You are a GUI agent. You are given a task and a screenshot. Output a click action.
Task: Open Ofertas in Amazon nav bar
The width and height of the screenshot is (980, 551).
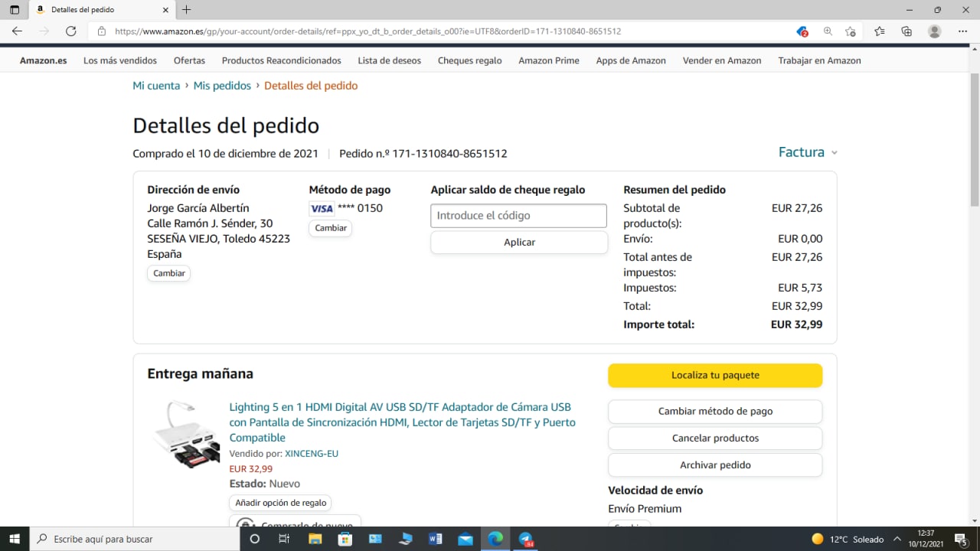(189, 60)
